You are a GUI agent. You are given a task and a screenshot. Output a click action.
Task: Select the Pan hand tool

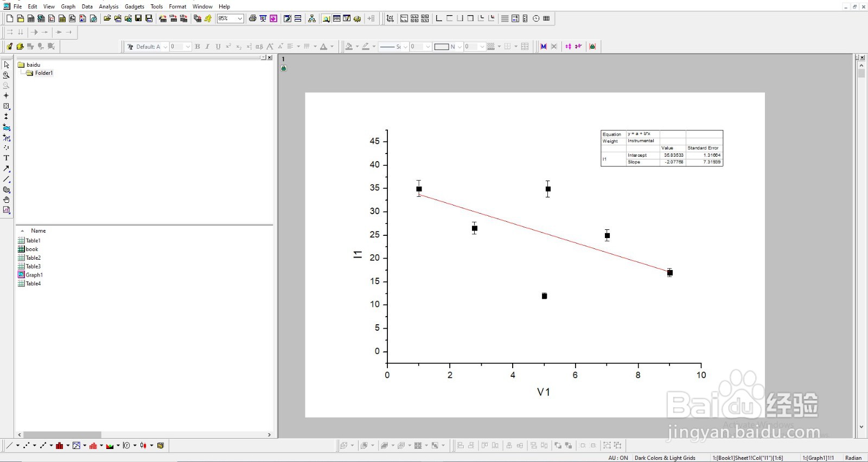[x=7, y=200]
